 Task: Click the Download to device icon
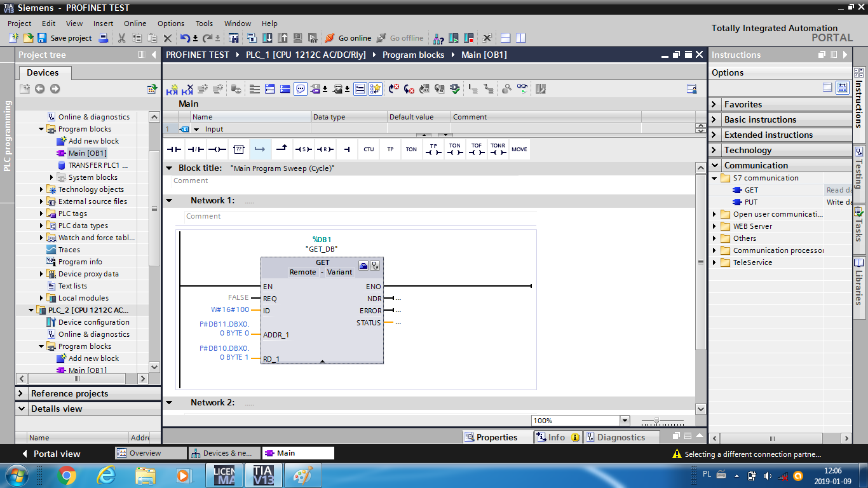click(268, 38)
